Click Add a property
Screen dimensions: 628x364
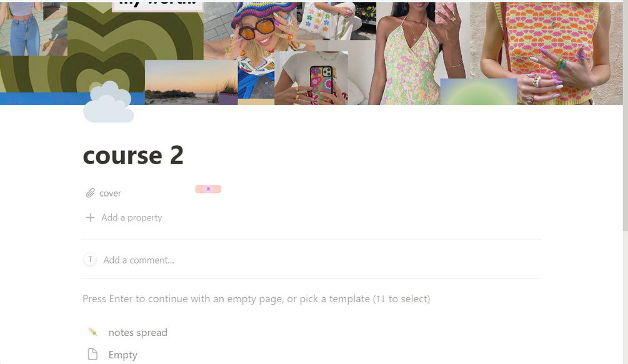click(x=132, y=218)
